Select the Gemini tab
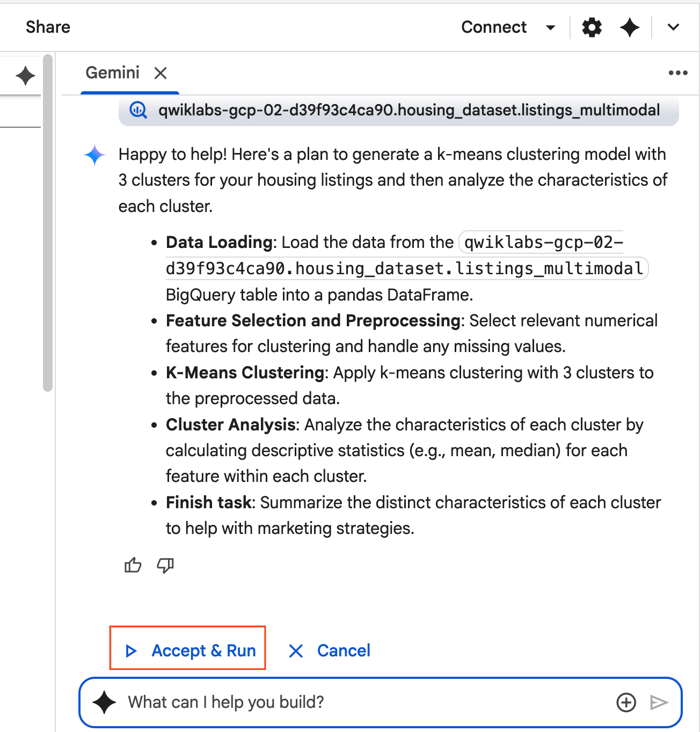The height and width of the screenshot is (732, 700). (x=113, y=73)
